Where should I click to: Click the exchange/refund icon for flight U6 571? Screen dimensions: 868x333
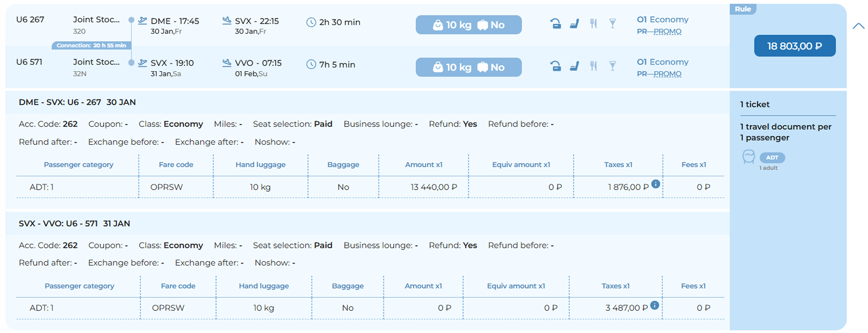click(x=555, y=66)
